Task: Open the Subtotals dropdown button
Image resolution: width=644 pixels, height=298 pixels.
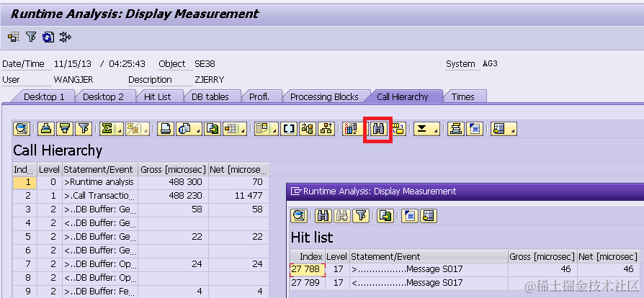Action: (x=137, y=129)
